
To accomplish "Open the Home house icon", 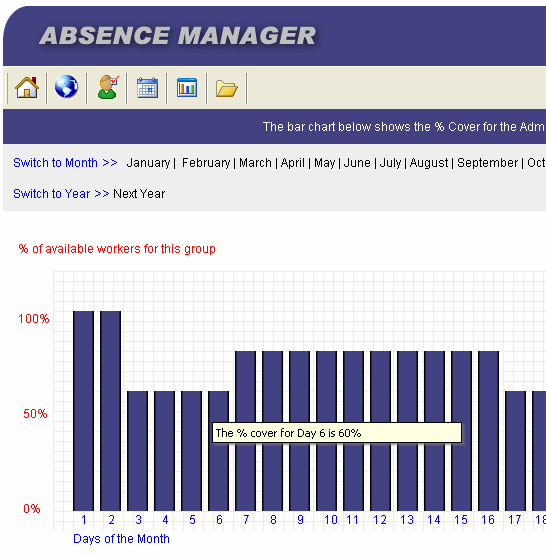I will (27, 87).
